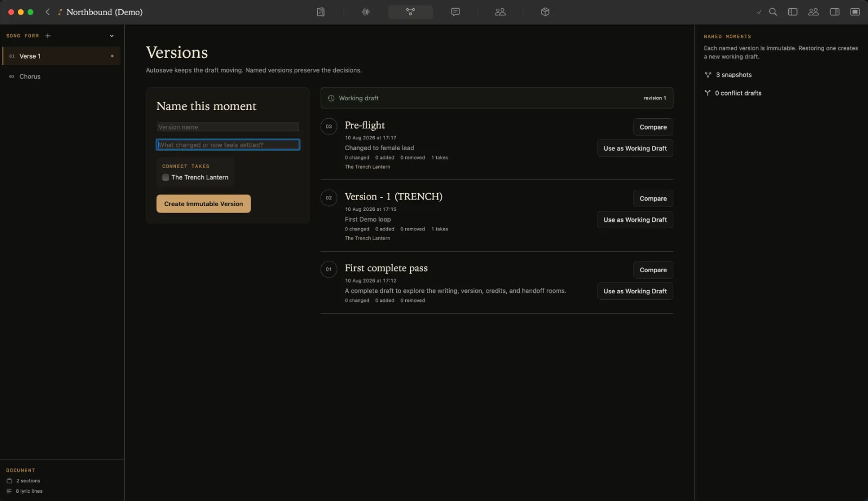Click the saved checkmark status icon
The image size is (868, 501).
759,12
